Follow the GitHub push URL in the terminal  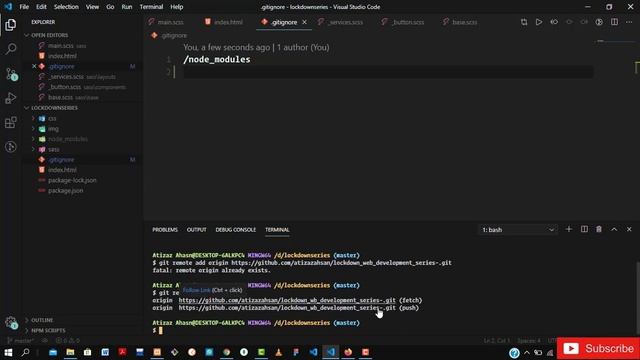point(287,308)
